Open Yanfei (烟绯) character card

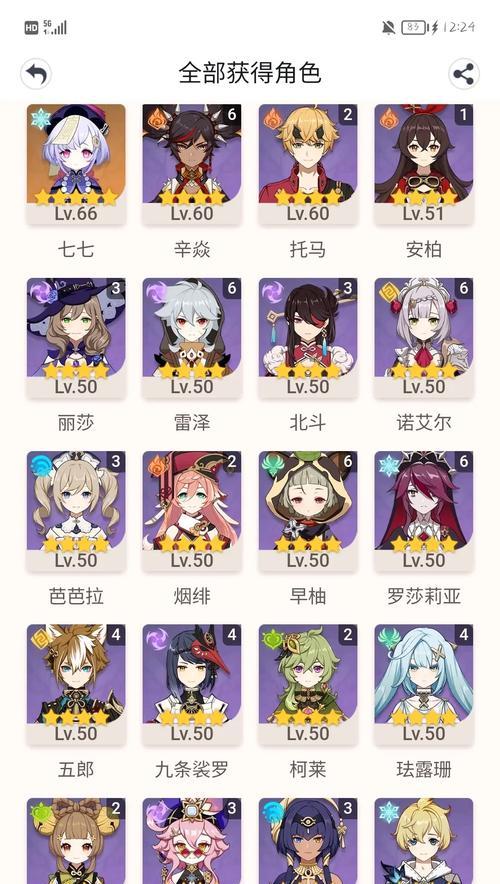tap(192, 511)
